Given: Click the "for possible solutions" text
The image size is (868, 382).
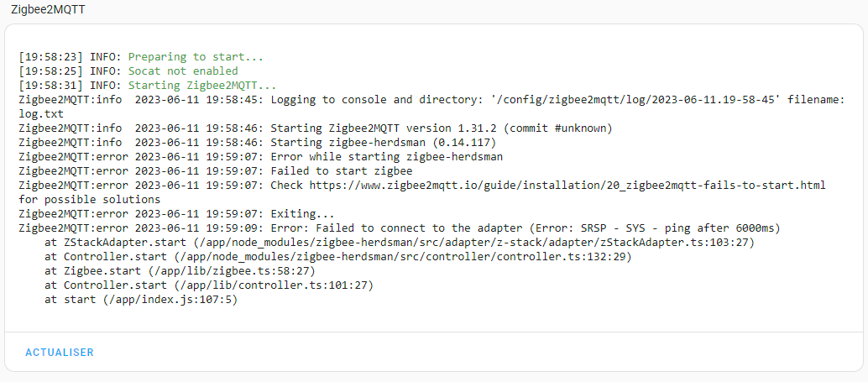Looking at the screenshot, I should click(x=89, y=200).
